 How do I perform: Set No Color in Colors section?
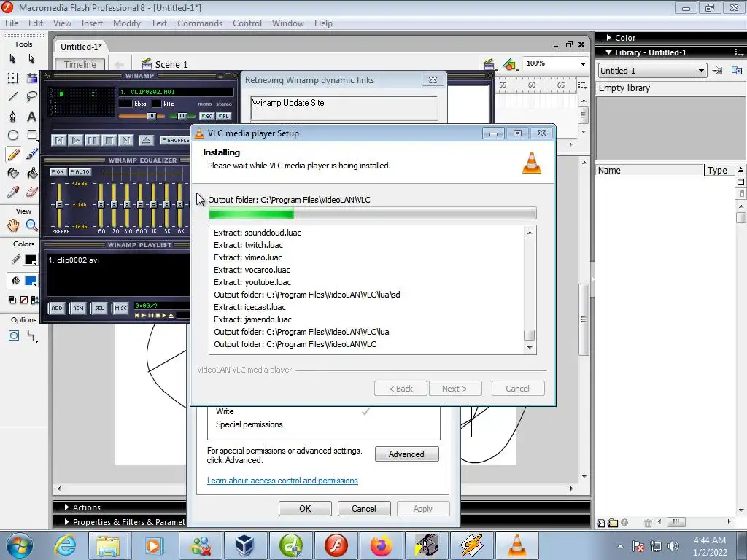[x=24, y=300]
